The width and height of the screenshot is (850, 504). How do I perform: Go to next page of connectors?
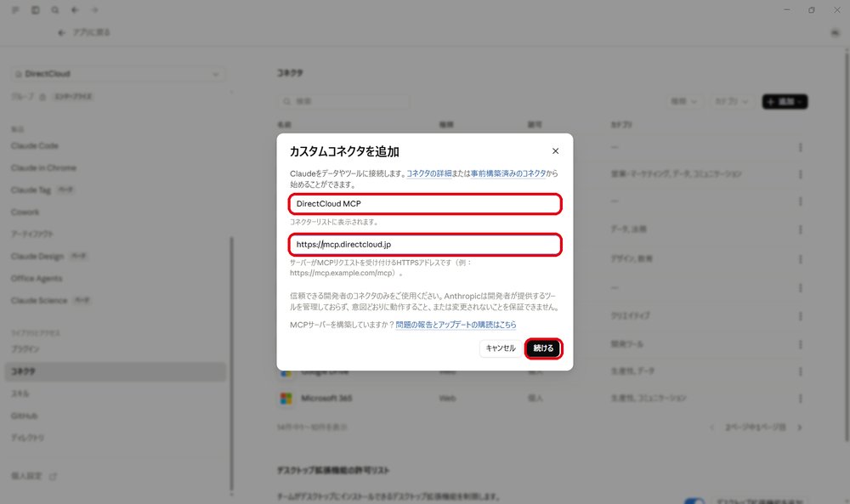point(800,428)
